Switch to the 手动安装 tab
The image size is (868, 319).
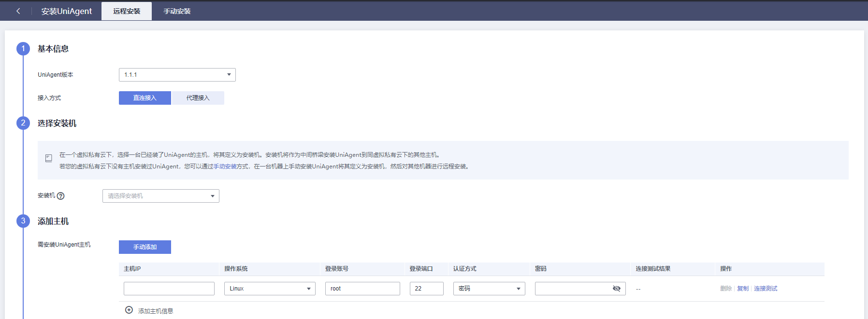pos(177,11)
